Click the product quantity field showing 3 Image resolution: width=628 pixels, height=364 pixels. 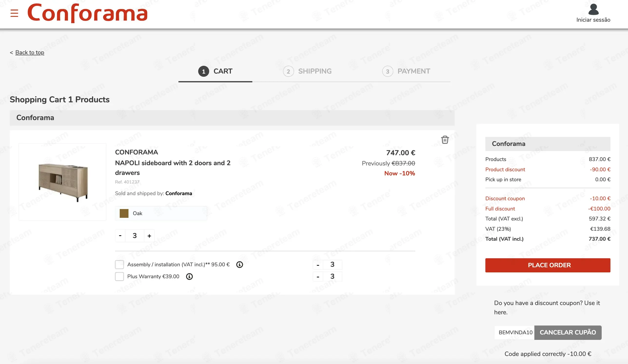[135, 236]
